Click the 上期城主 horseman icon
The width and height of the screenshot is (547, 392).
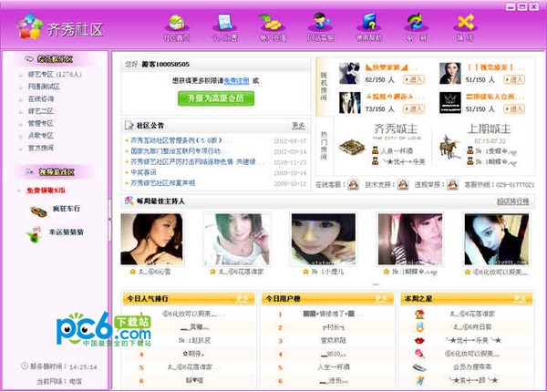pos(449,147)
